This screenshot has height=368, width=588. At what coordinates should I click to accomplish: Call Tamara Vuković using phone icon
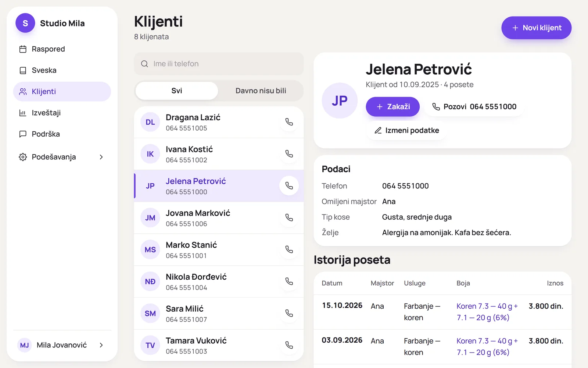coord(289,345)
